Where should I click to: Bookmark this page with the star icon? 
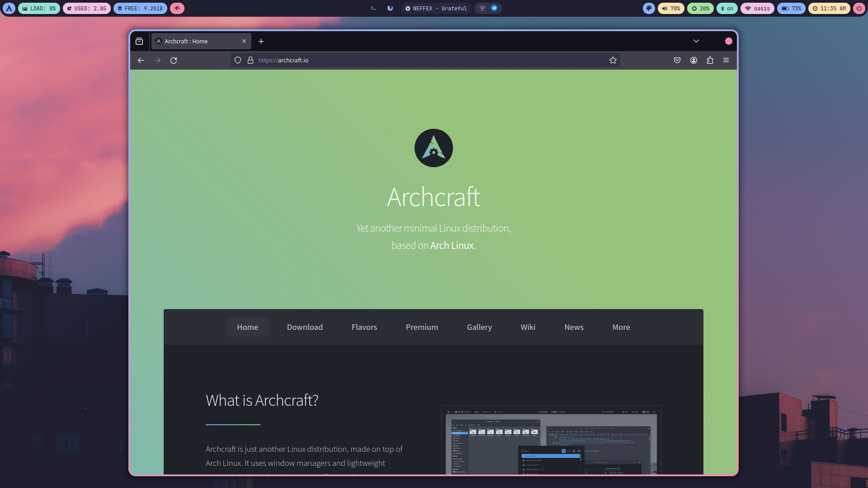point(613,60)
